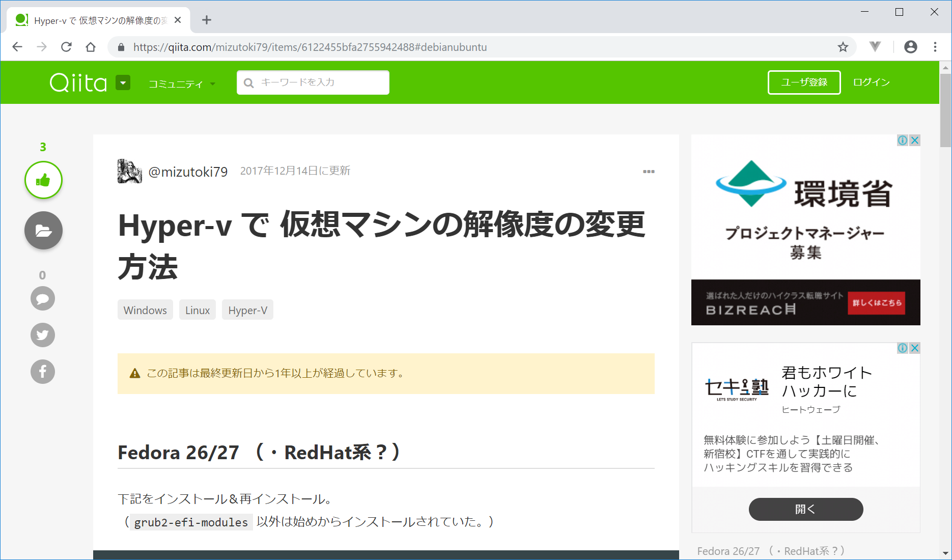Click the ログイン link
Image resolution: width=952 pixels, height=560 pixels.
(x=871, y=82)
